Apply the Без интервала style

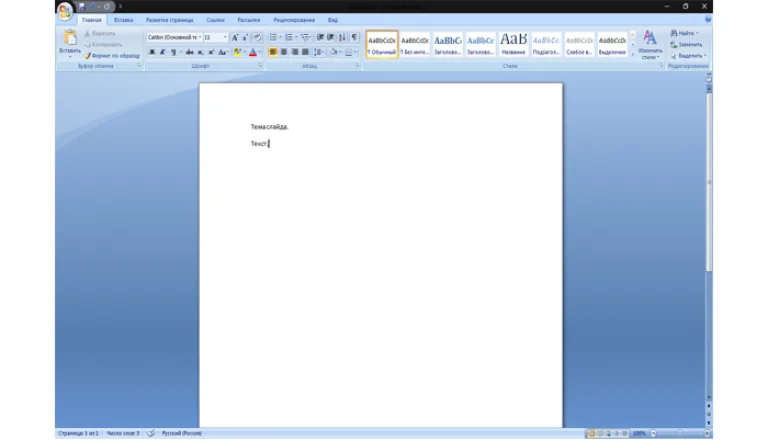coord(415,45)
